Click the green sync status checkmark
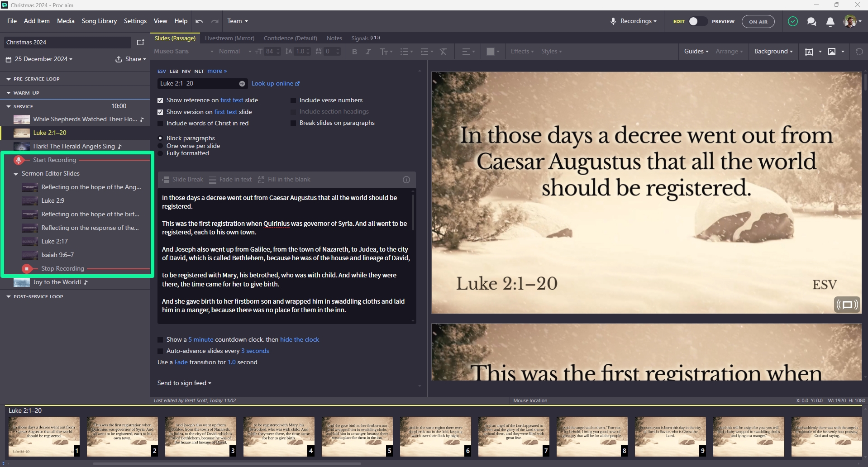868x467 pixels. coord(793,21)
